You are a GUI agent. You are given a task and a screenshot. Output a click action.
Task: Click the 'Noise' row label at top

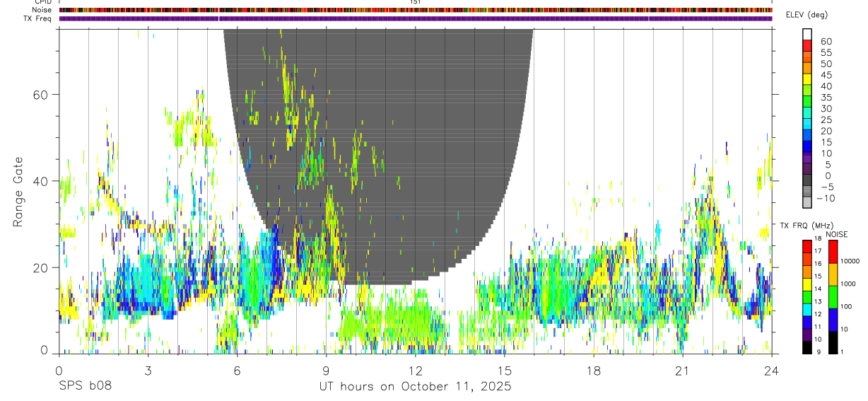pyautogui.click(x=42, y=10)
